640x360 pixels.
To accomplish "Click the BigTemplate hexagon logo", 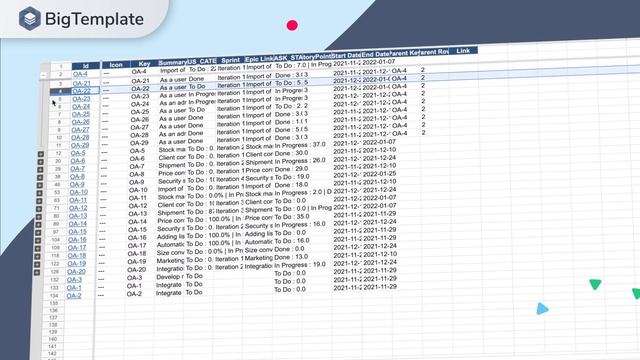I will click(x=30, y=19).
